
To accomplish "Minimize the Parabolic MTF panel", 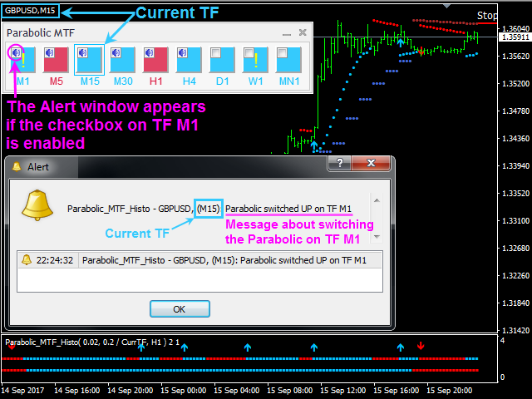I will coord(287,33).
